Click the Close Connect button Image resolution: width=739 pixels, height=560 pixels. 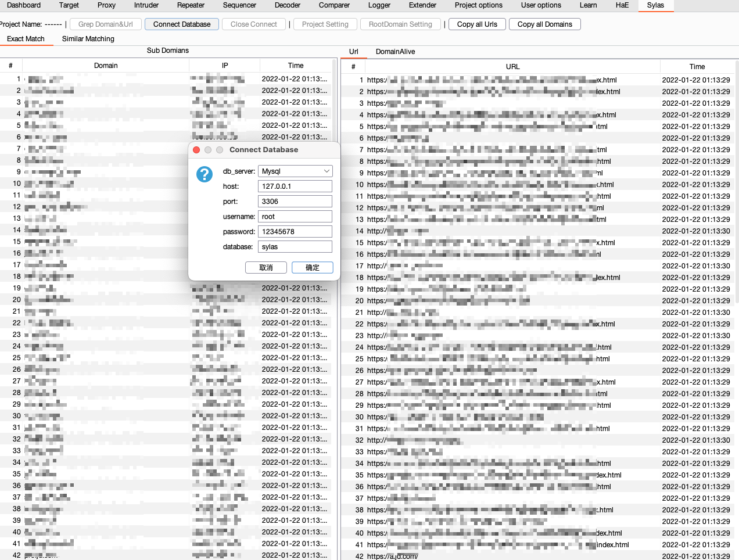tap(254, 24)
